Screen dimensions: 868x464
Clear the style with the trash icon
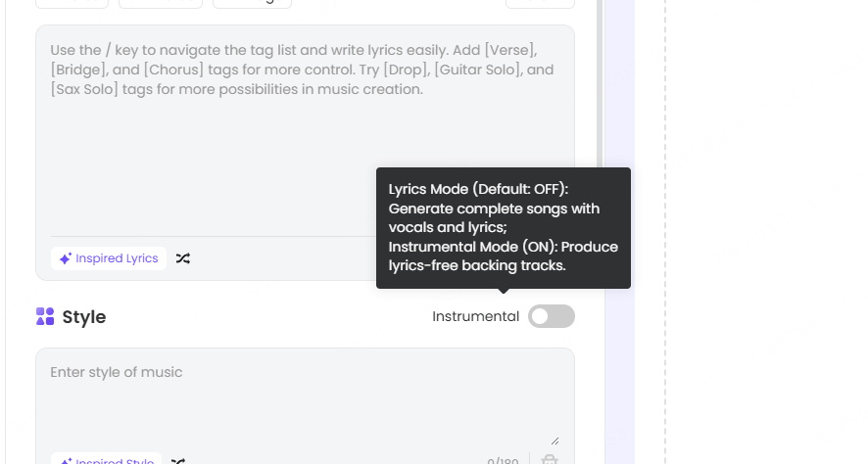point(550,460)
